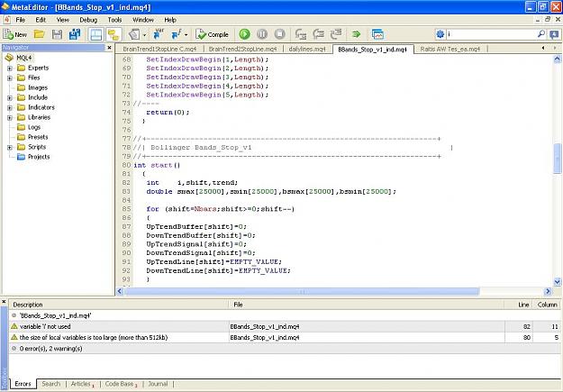Select the Projects folder

click(39, 157)
